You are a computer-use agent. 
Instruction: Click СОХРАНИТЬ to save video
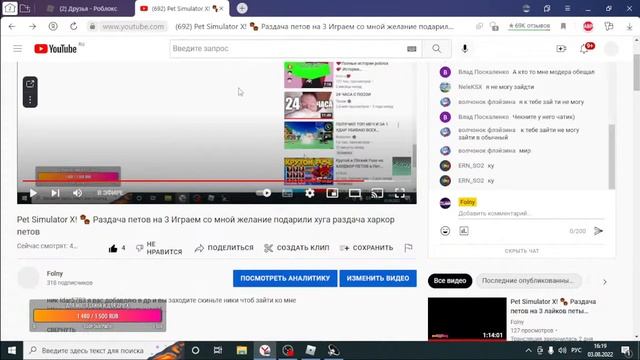[x=367, y=248]
